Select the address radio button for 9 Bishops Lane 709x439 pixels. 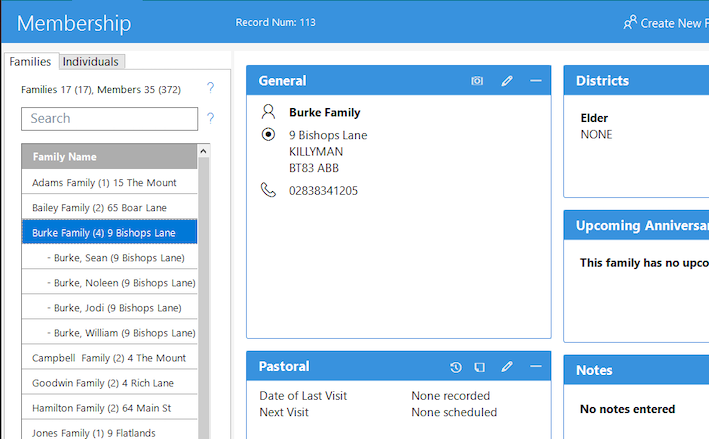click(x=268, y=135)
